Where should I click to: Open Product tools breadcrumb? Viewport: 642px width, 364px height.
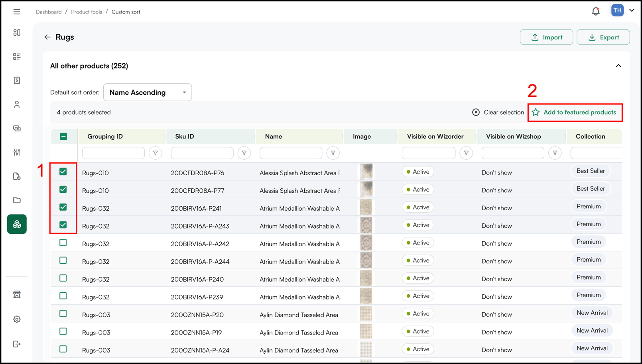pyautogui.click(x=87, y=12)
